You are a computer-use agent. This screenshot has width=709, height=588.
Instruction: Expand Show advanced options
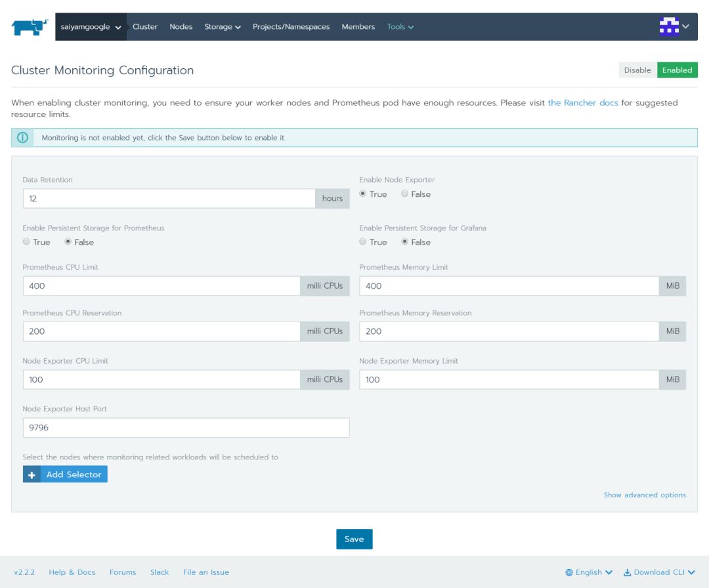point(645,495)
